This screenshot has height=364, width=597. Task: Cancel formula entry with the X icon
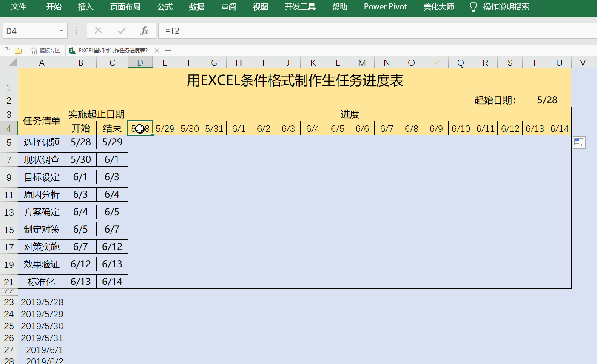[x=98, y=31]
